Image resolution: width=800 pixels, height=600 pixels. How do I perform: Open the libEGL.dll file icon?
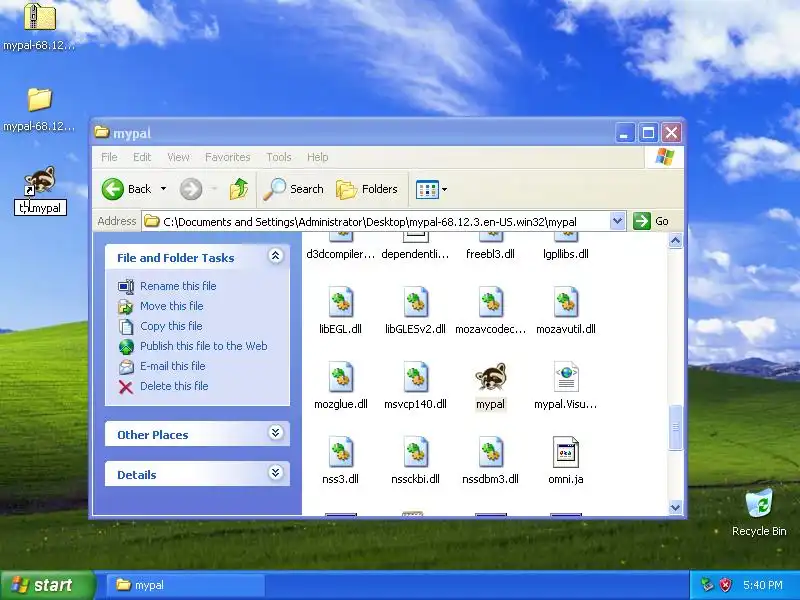(341, 302)
